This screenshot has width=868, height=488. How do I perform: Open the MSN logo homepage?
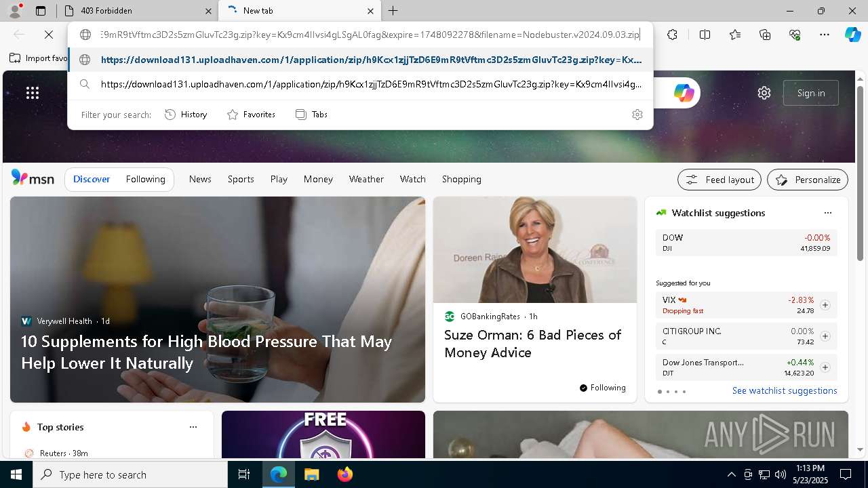coord(33,178)
